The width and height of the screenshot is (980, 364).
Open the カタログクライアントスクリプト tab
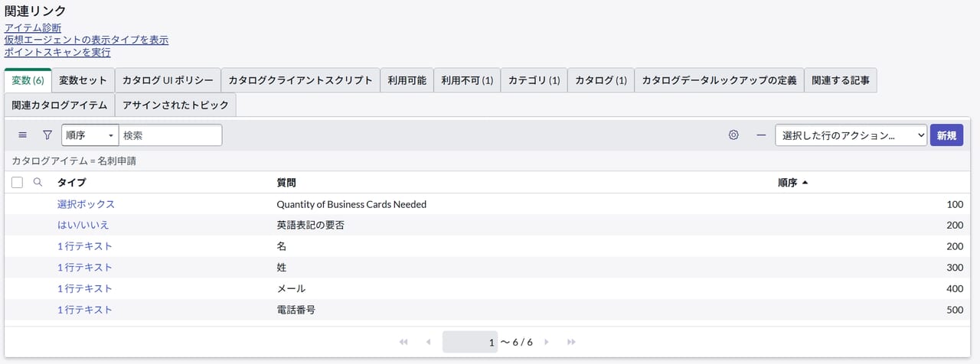coord(300,80)
